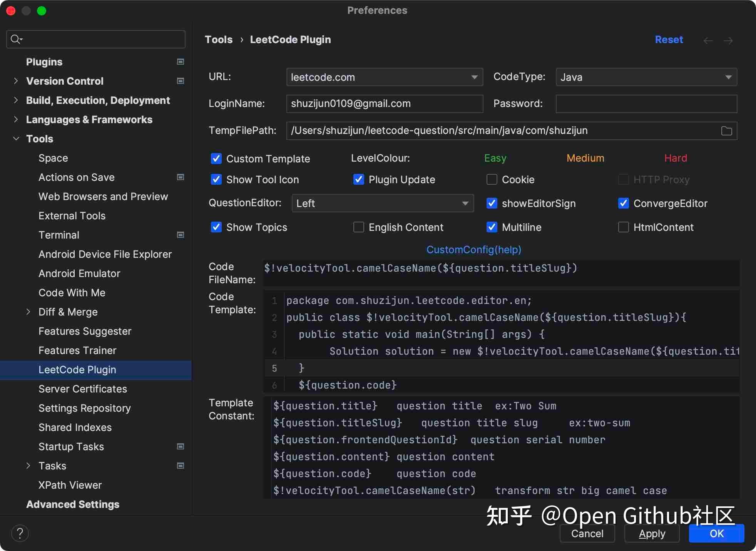
Task: Select LeetCode Plugin in the sidebar tree
Action: tap(77, 369)
